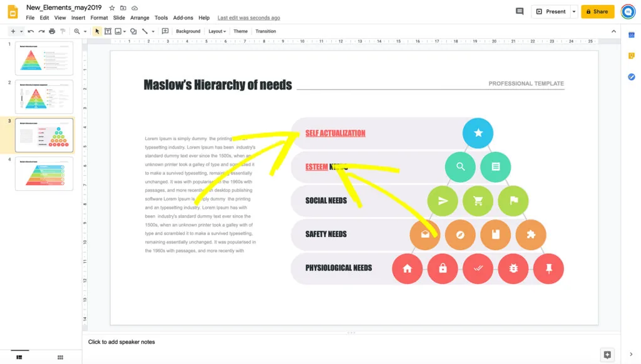Check the cloud save status icon
This screenshot has height=364, width=641.
[135, 8]
